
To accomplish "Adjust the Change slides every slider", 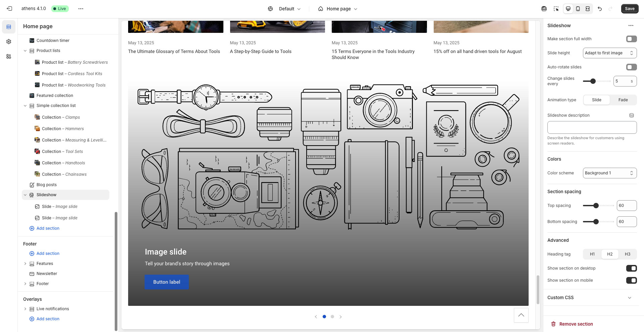I will tap(593, 81).
